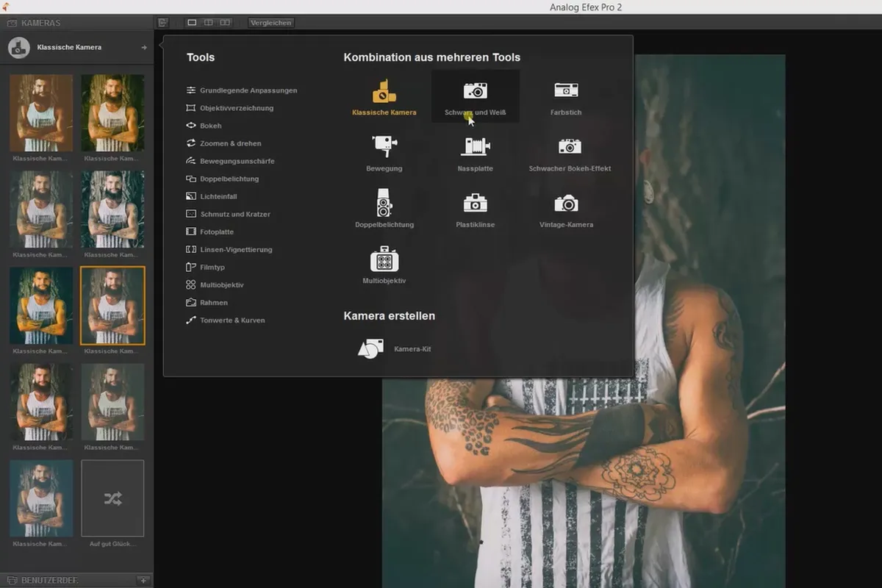The width and height of the screenshot is (882, 588).
Task: Select the Bewegung film camera icon
Action: 384,146
